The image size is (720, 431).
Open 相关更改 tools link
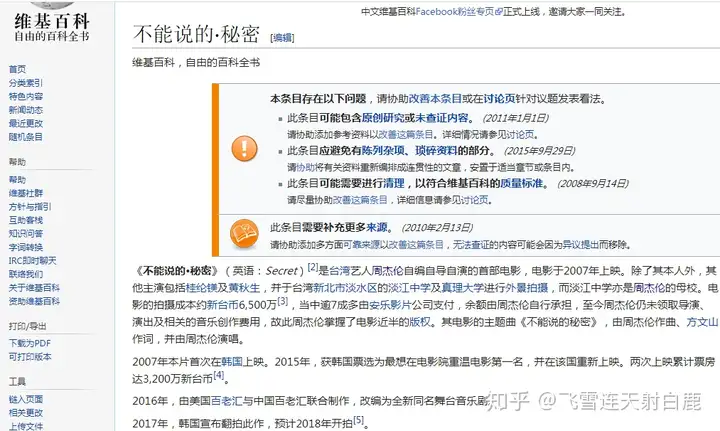(26, 412)
